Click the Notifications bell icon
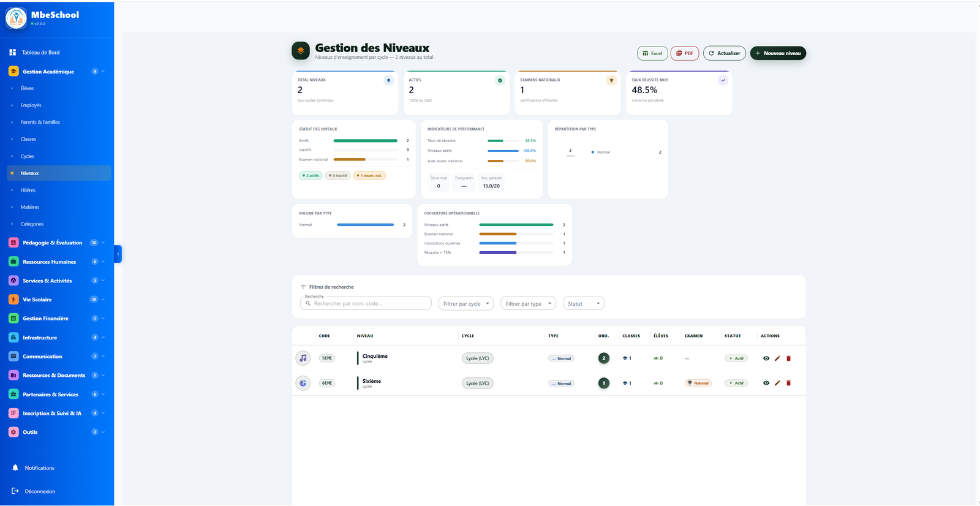Image resolution: width=980 pixels, height=506 pixels. (15, 468)
